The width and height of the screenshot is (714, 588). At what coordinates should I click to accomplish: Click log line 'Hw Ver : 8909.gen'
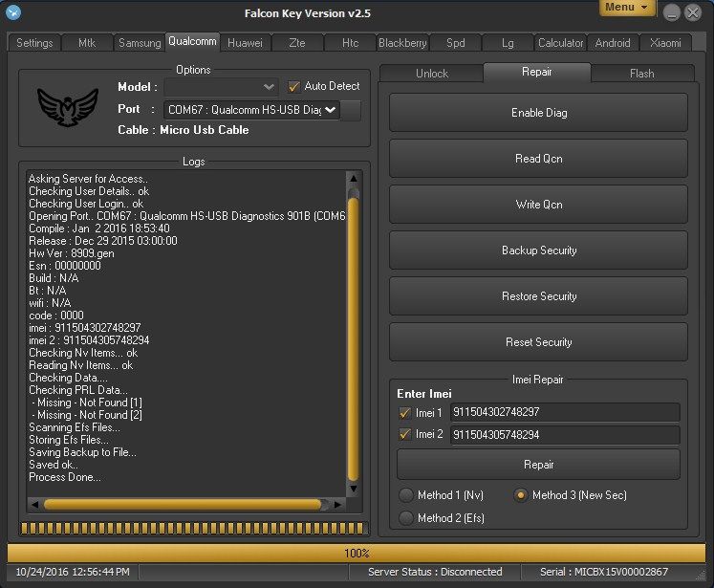(x=72, y=253)
